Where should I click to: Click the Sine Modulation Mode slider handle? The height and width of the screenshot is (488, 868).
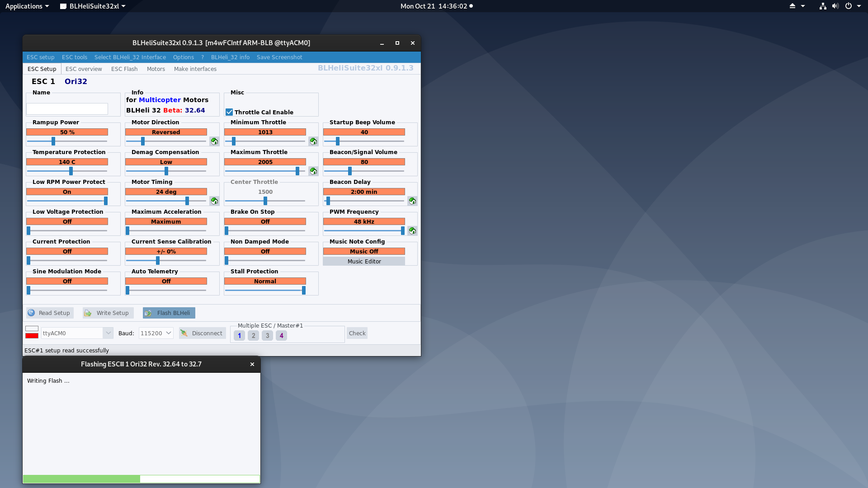point(28,291)
